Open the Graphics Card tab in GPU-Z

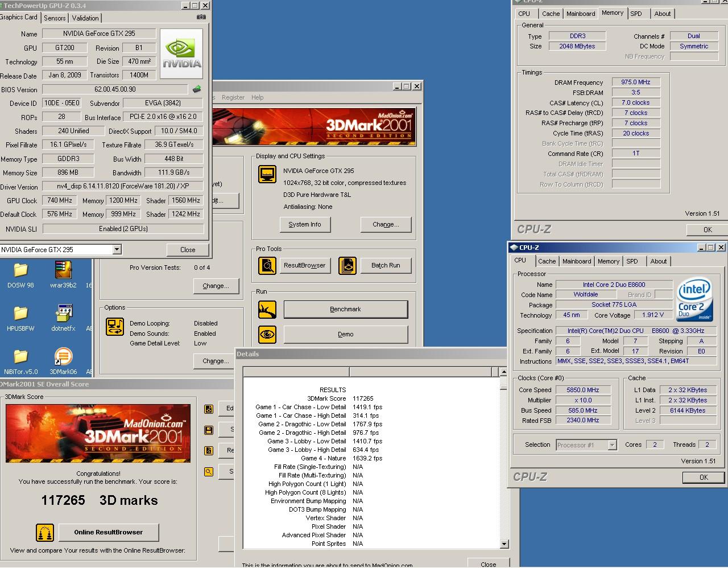point(19,17)
